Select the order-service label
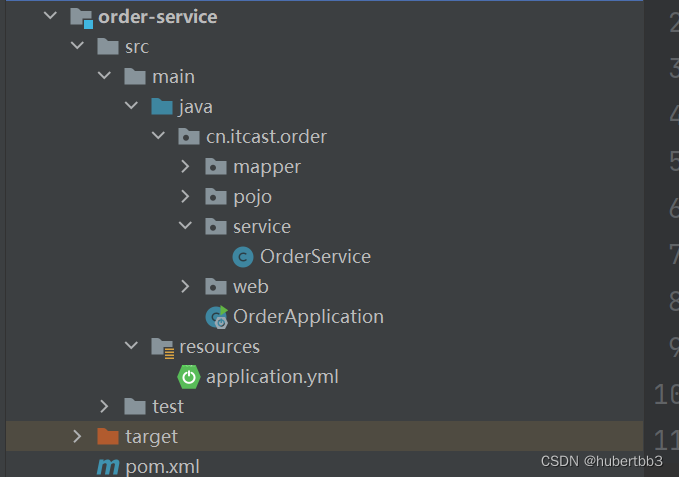The width and height of the screenshot is (679, 477). (158, 17)
